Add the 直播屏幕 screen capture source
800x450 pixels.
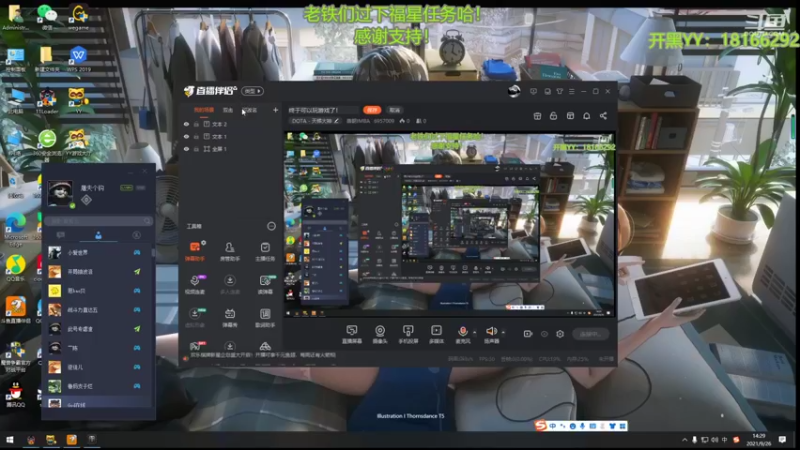tap(352, 334)
